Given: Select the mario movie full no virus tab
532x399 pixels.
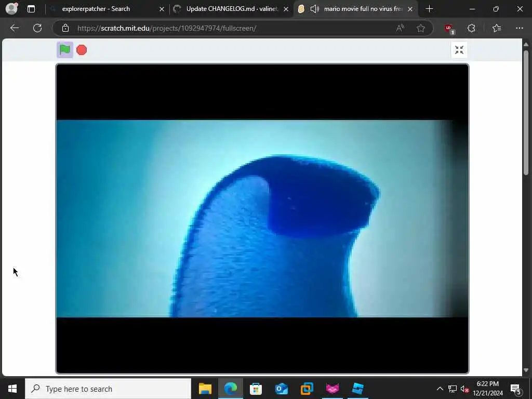Looking at the screenshot, I should [x=356, y=9].
